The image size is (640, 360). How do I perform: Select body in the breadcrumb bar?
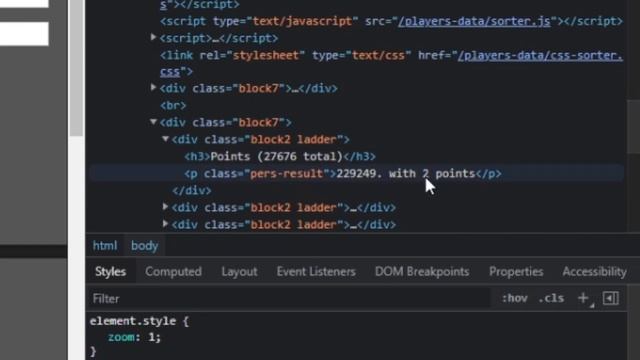[144, 246]
